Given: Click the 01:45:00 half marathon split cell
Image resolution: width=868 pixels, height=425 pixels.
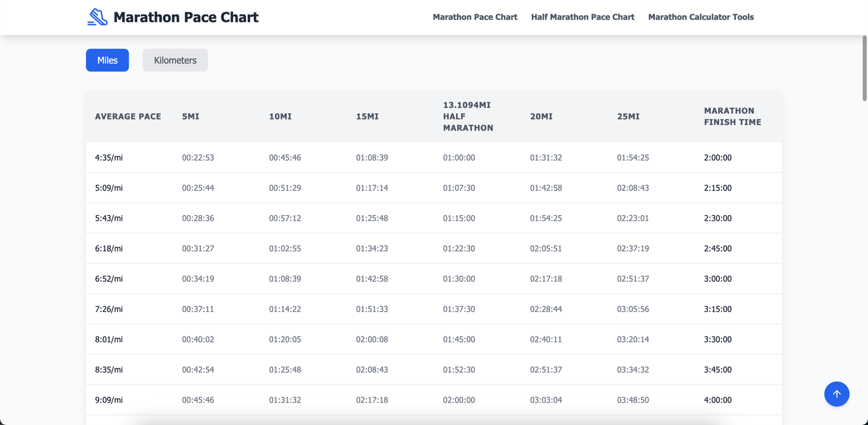Looking at the screenshot, I should coord(459,339).
